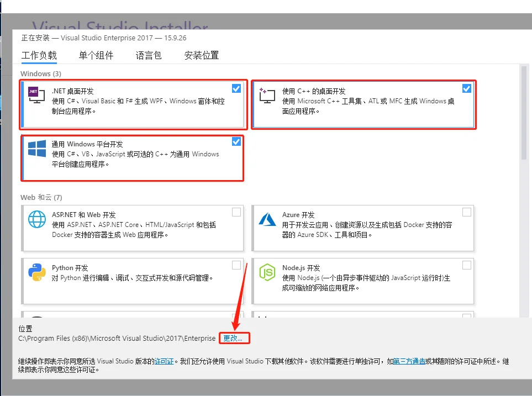Click the Python logo icon

coord(37,272)
